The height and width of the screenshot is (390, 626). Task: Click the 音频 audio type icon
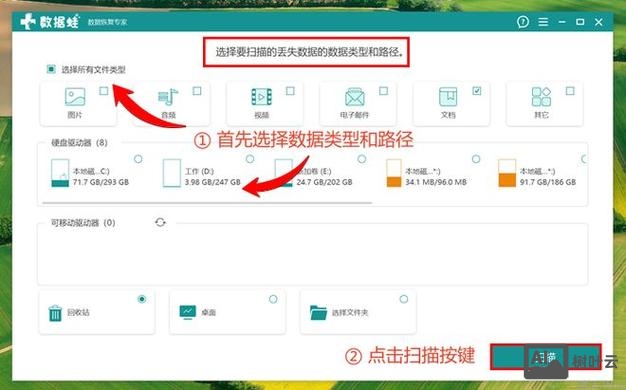point(168,97)
